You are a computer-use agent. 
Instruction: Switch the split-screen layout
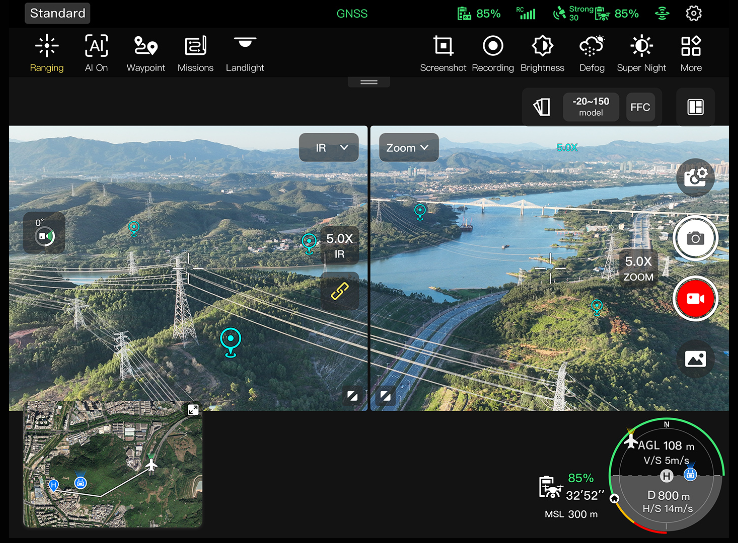[x=695, y=107]
